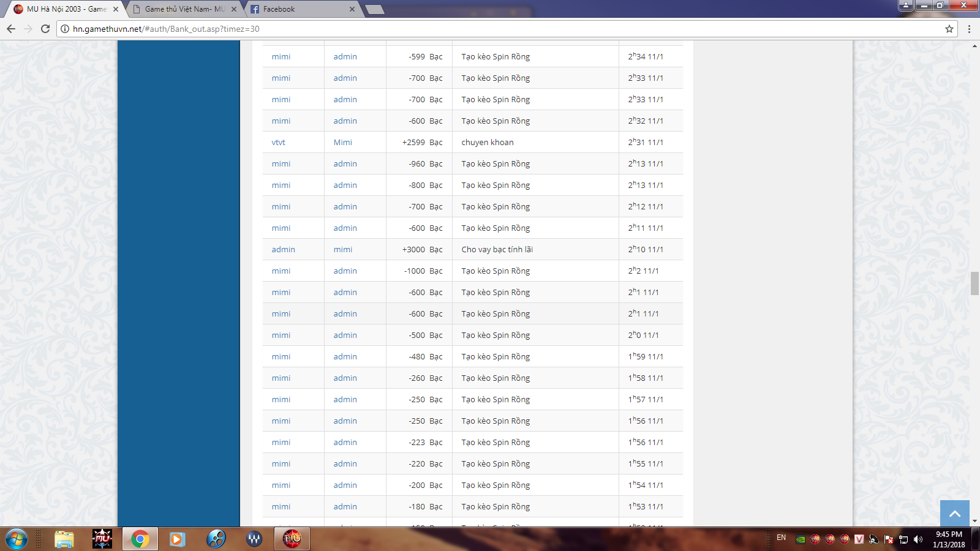
Task: Close the Facebook tab
Action: click(352, 9)
